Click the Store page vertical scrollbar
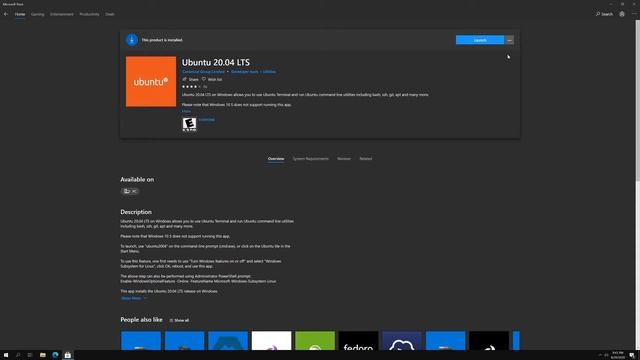640x360 pixels. click(x=637, y=100)
